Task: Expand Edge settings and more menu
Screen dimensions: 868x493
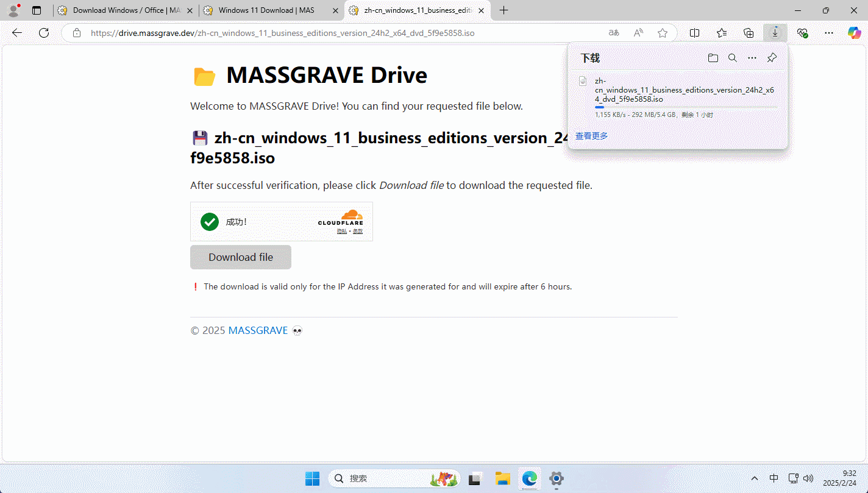Action: [x=829, y=33]
